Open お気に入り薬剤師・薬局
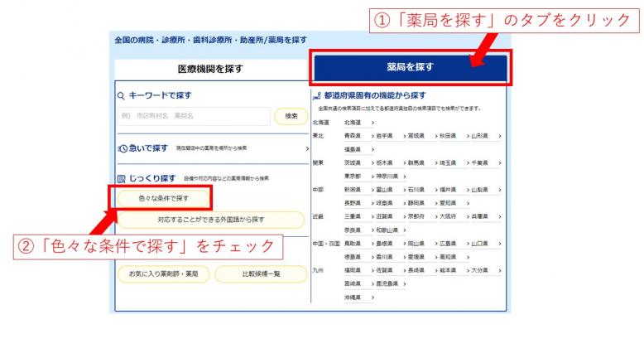This screenshot has height=363, width=644. (x=163, y=273)
